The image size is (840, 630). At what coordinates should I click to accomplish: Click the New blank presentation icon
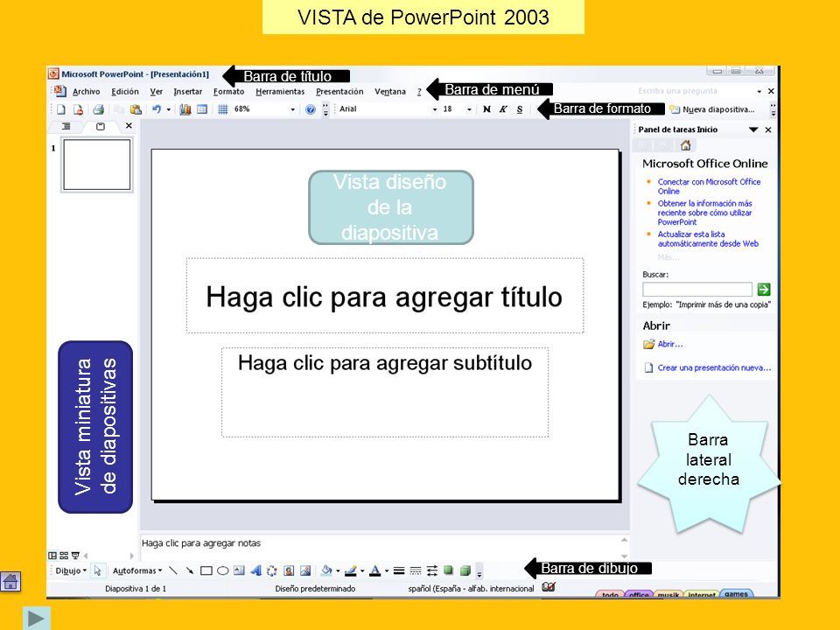61,110
